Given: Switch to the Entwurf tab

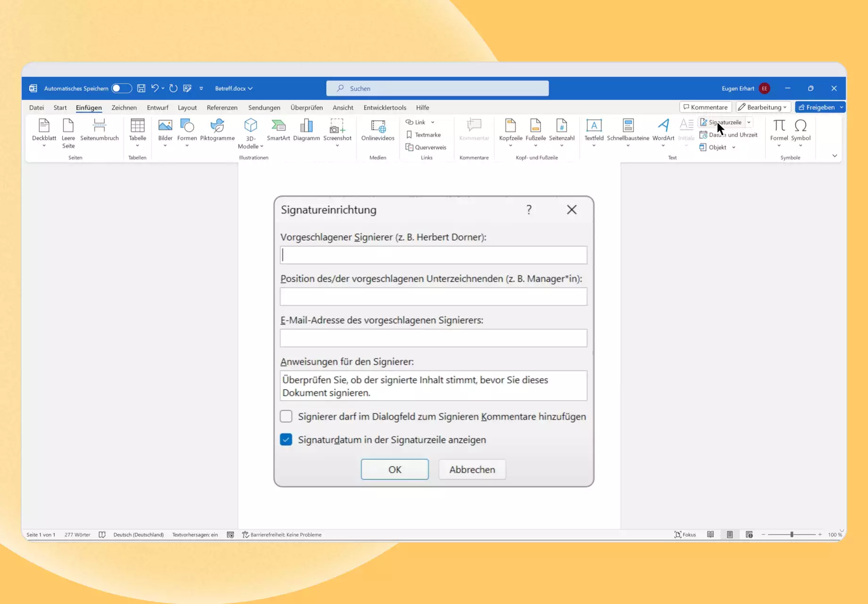Looking at the screenshot, I should 158,108.
